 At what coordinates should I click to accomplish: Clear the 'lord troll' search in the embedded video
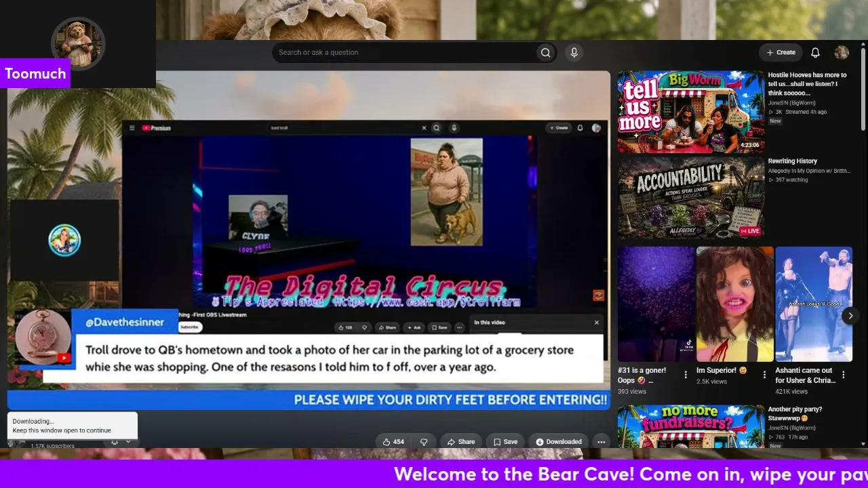[425, 128]
